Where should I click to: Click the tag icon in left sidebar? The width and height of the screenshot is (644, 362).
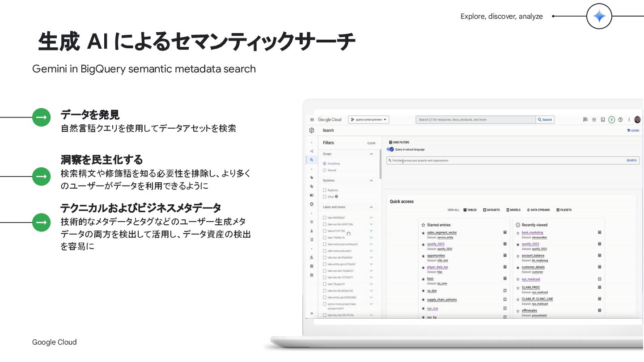tap(312, 177)
